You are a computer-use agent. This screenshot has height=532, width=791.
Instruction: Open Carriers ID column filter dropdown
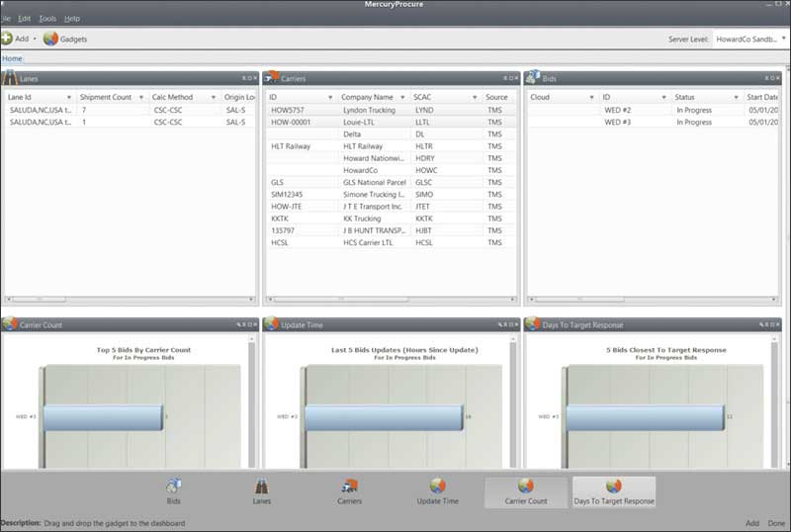[330, 97]
